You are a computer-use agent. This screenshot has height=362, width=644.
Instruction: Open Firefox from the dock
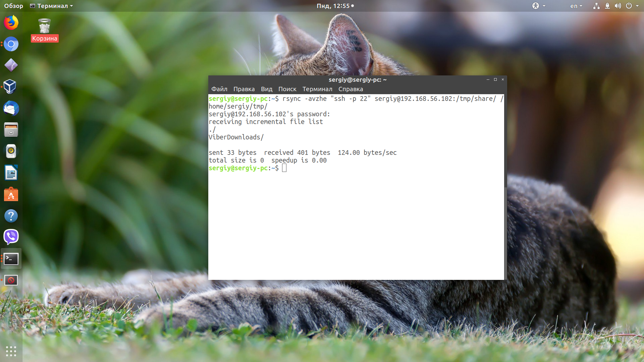pyautogui.click(x=11, y=23)
